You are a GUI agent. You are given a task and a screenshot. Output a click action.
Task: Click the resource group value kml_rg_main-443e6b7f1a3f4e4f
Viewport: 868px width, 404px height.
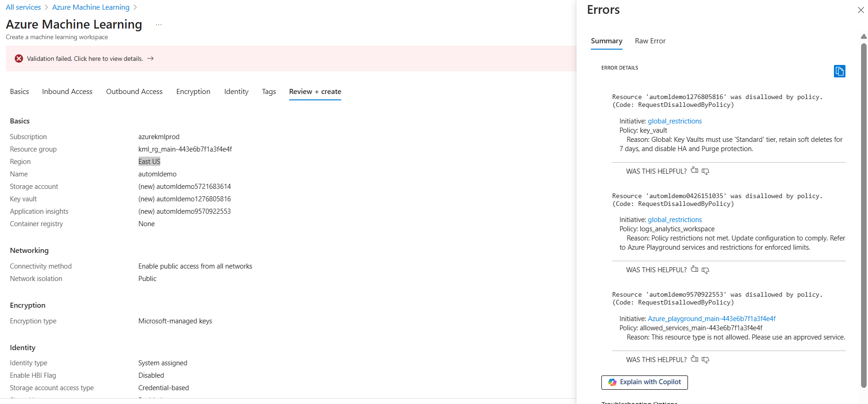point(185,149)
